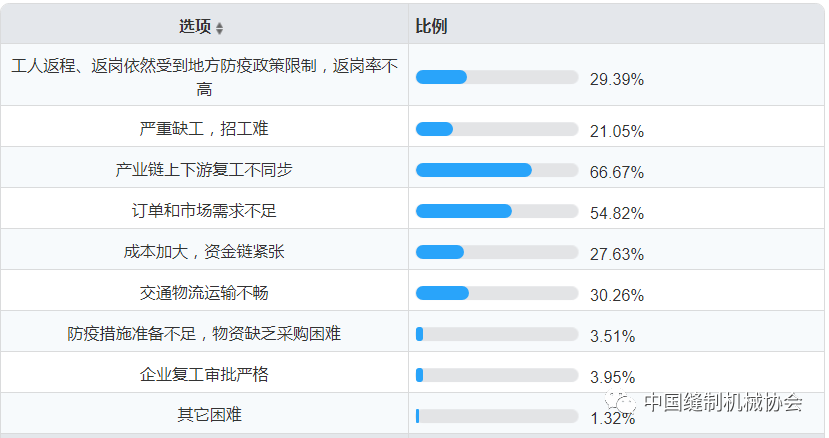Image resolution: width=829 pixels, height=438 pixels.
Task: Click the sort arrows beside 选项 header
Action: click(220, 28)
